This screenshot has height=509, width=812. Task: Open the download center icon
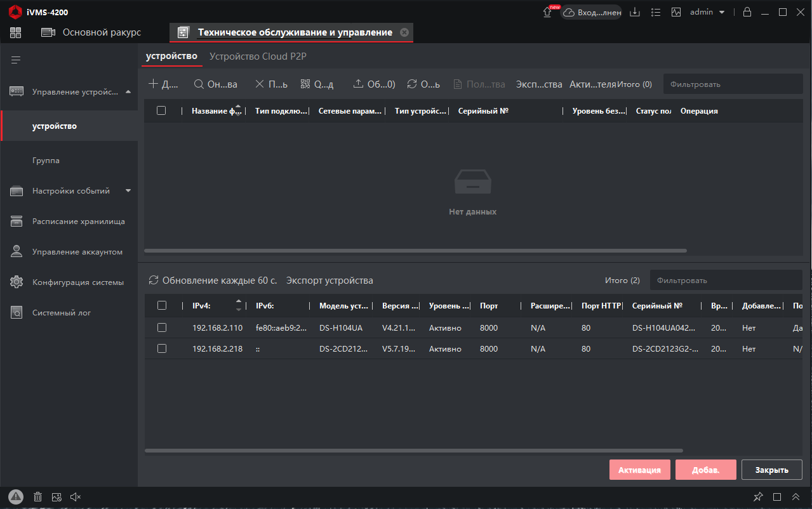(635, 12)
